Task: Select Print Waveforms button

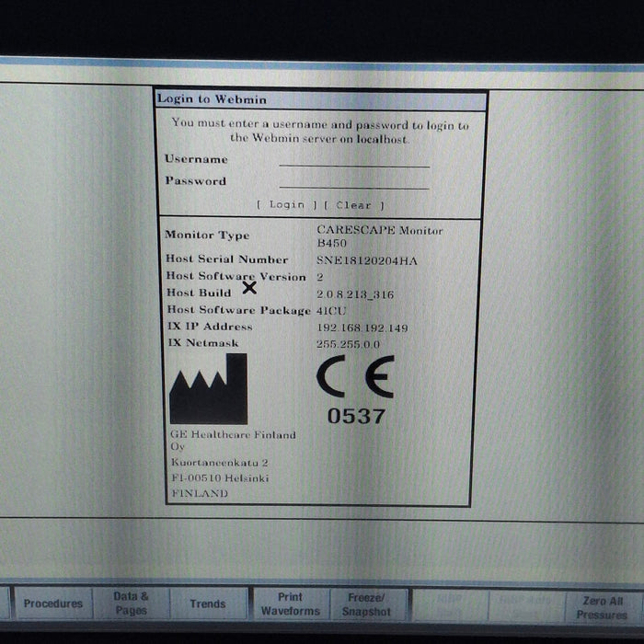Action: coord(291,604)
